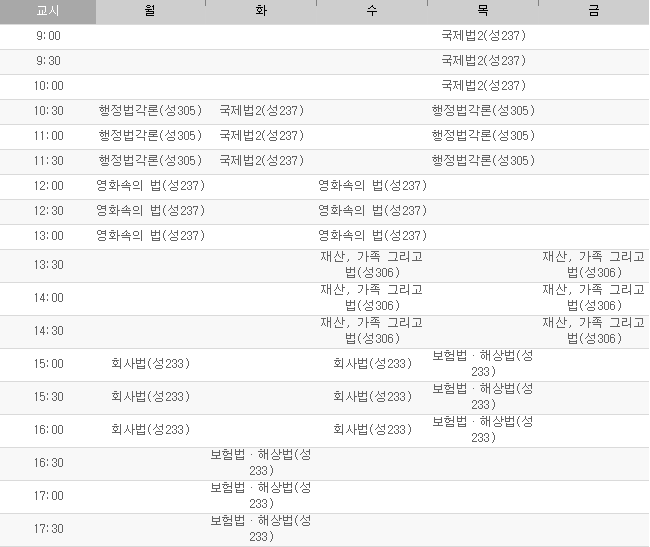
Task: Click Wednesday 회사법(성233) at 15:30
Action: tap(372, 397)
